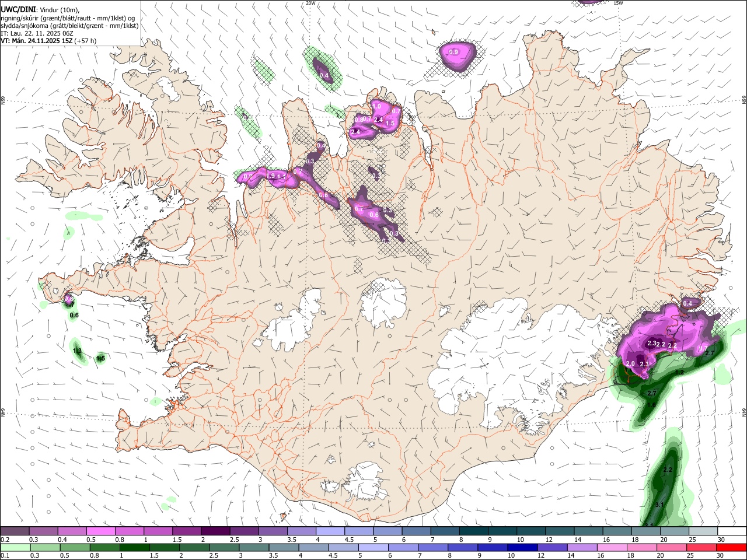Click the 1.8 rain value below the southeast coast
This screenshot has height=560, width=747.
[x=652, y=405]
